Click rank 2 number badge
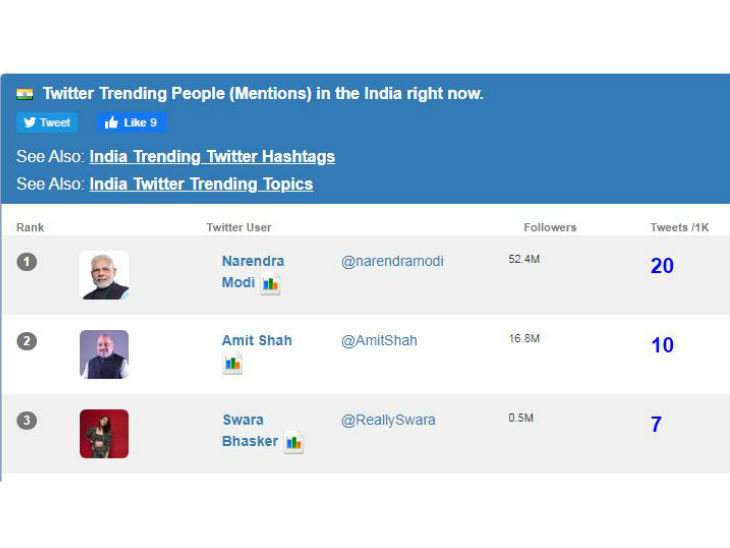This screenshot has height=548, width=730. (27, 341)
